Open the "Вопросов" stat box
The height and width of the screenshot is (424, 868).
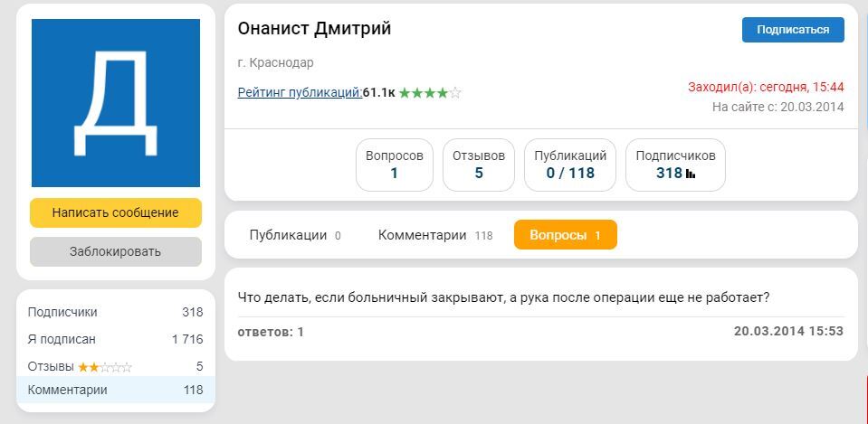click(x=395, y=165)
